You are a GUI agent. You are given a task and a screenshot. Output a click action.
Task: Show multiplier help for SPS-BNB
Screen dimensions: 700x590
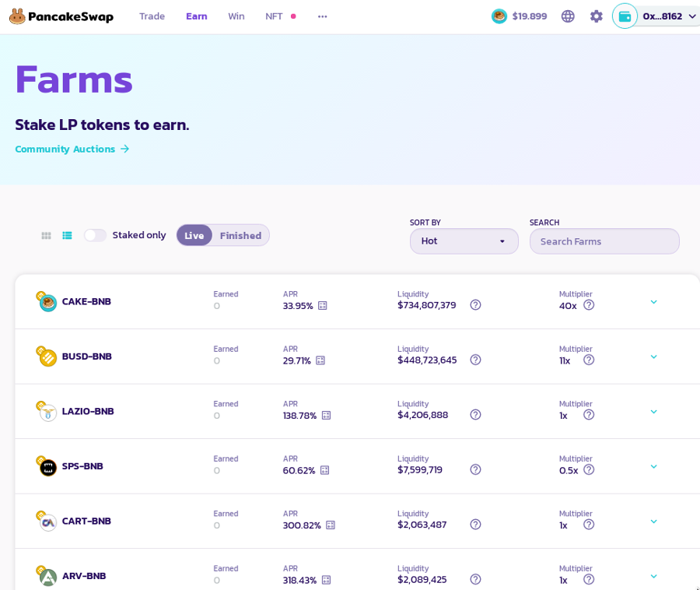point(589,470)
